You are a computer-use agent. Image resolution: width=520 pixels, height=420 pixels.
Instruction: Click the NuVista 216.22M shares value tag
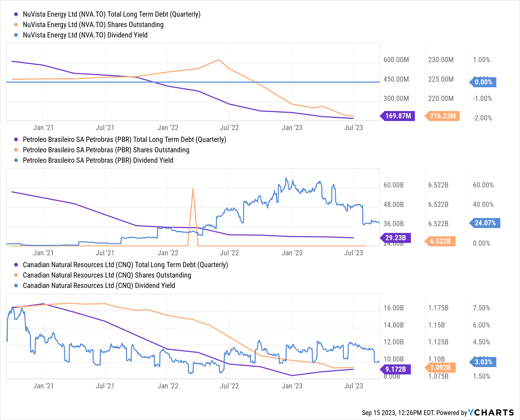[x=443, y=116]
